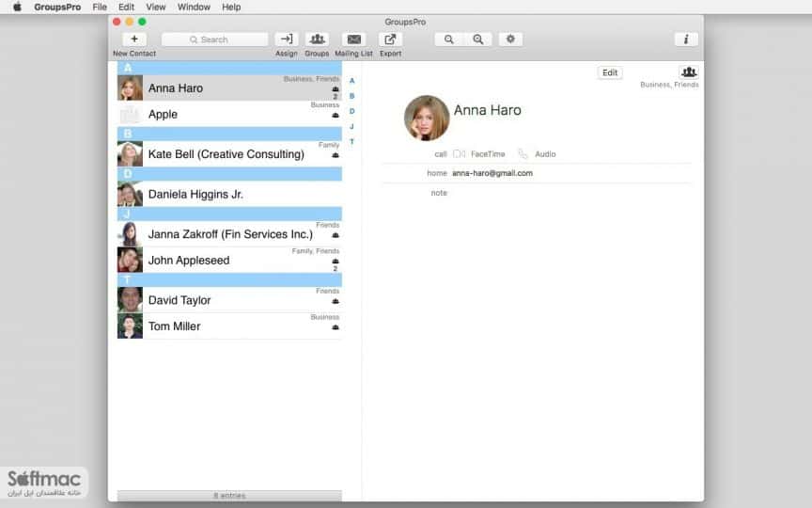Click the groups icon above Business, Friends
The width and height of the screenshot is (812, 508).
coord(688,72)
